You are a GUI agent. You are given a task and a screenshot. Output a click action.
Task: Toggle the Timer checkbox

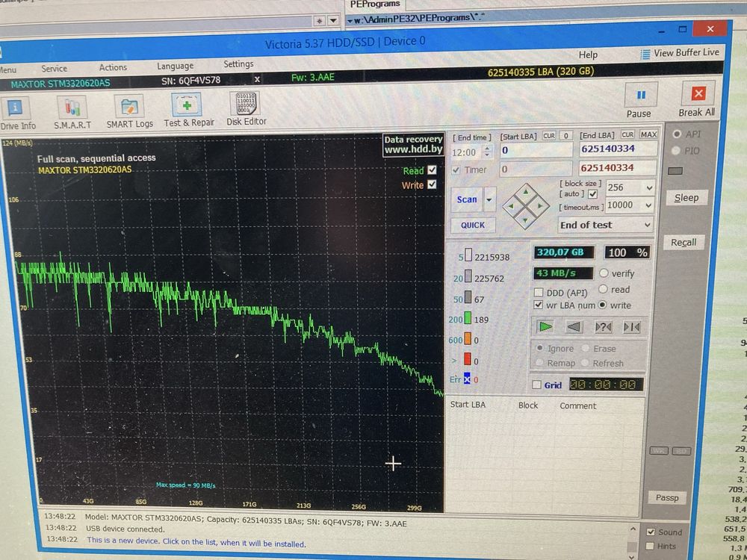456,169
